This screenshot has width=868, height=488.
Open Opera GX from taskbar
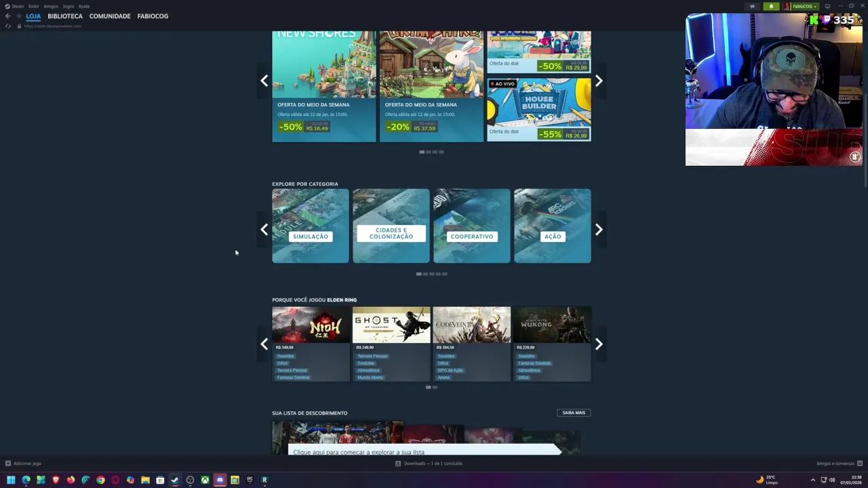point(115,480)
